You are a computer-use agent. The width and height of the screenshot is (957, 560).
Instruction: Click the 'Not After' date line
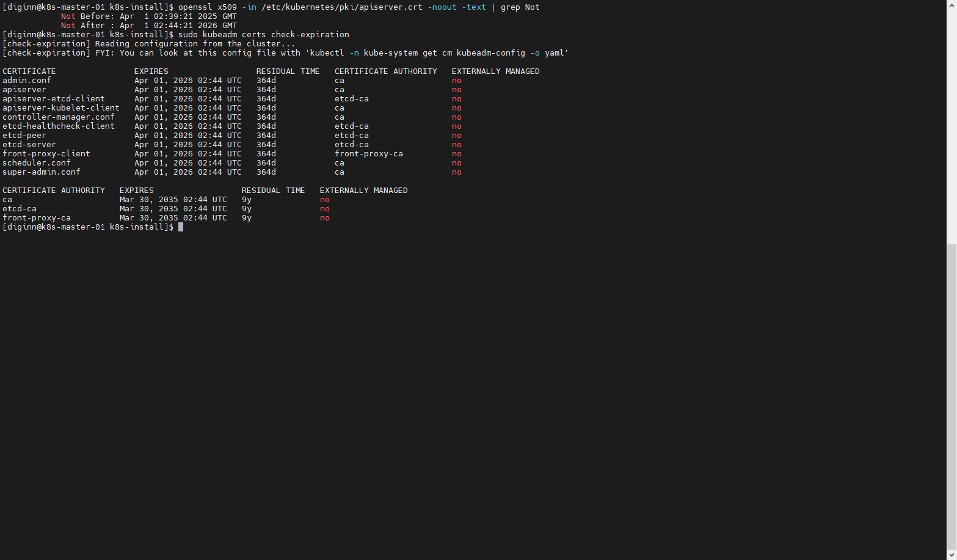pos(148,26)
